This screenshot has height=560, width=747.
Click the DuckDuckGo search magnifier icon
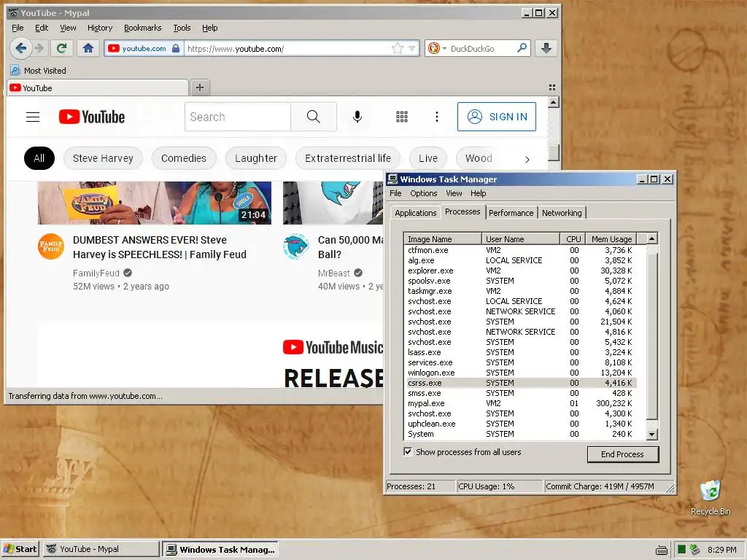click(522, 48)
